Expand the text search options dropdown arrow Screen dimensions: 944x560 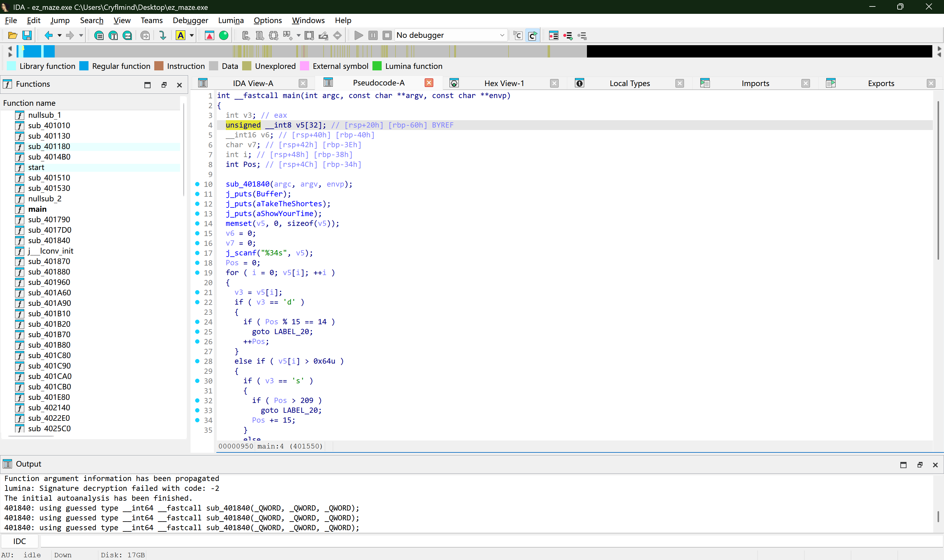pyautogui.click(x=192, y=35)
